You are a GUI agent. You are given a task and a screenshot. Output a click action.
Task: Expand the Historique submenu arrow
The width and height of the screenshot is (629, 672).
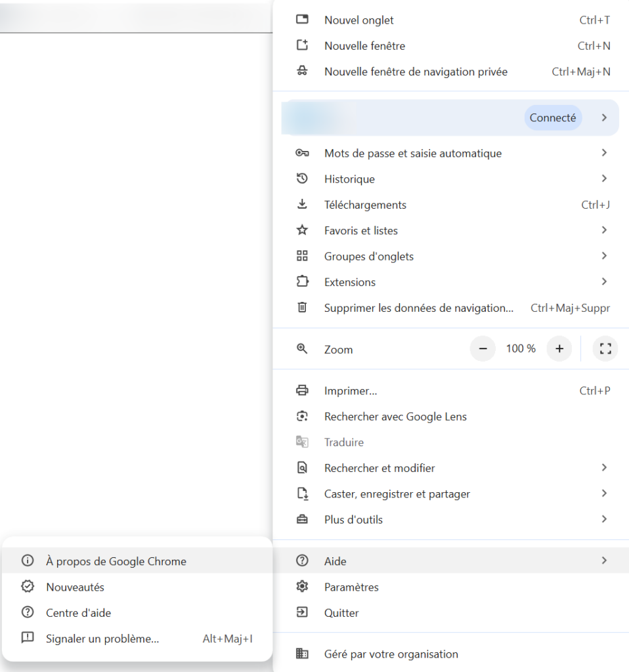pyautogui.click(x=604, y=178)
